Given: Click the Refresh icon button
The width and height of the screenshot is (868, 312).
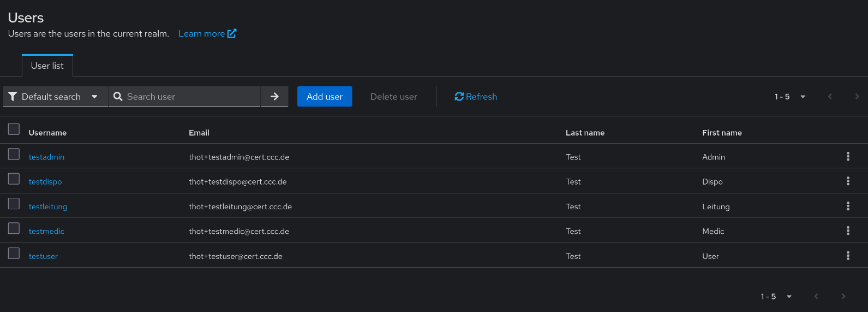Looking at the screenshot, I should [459, 97].
